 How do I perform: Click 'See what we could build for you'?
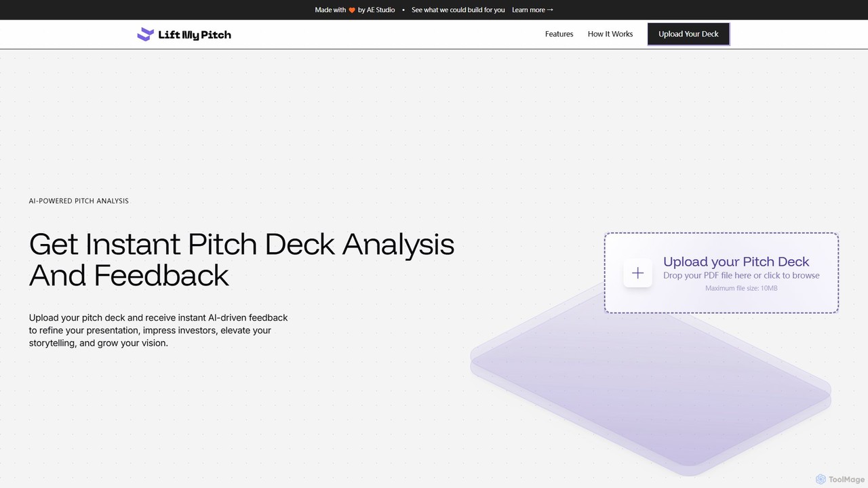[458, 10]
